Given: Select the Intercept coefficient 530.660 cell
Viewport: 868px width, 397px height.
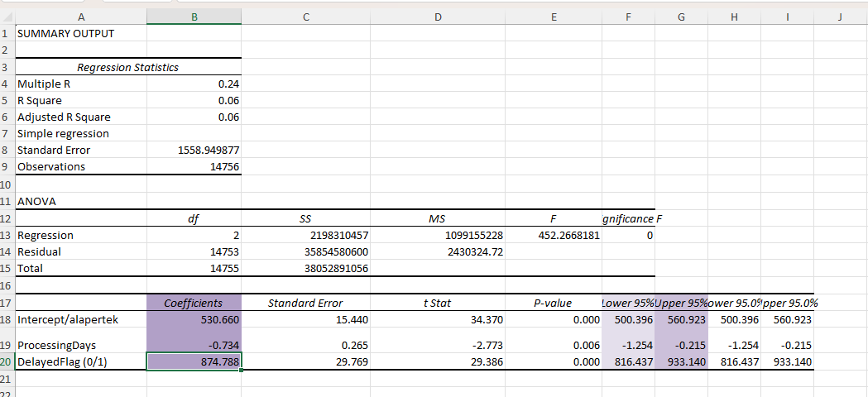Looking at the screenshot, I should pyautogui.click(x=194, y=319).
